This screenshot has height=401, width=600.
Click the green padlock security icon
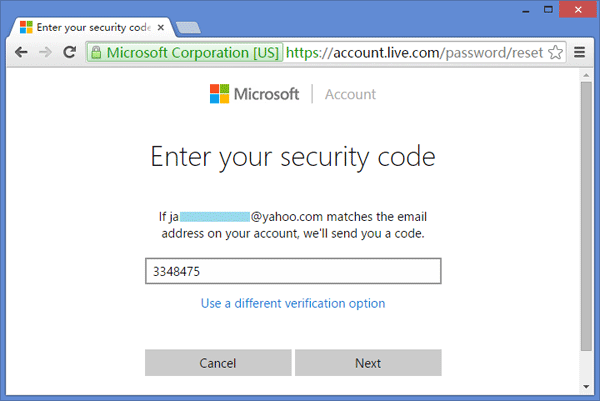[x=96, y=51]
